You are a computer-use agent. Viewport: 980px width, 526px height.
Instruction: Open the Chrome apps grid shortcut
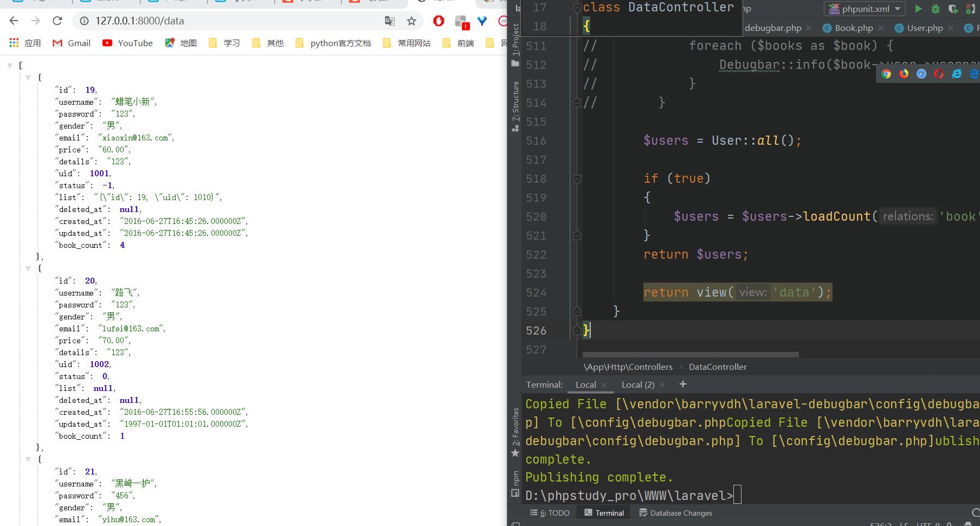(x=14, y=43)
